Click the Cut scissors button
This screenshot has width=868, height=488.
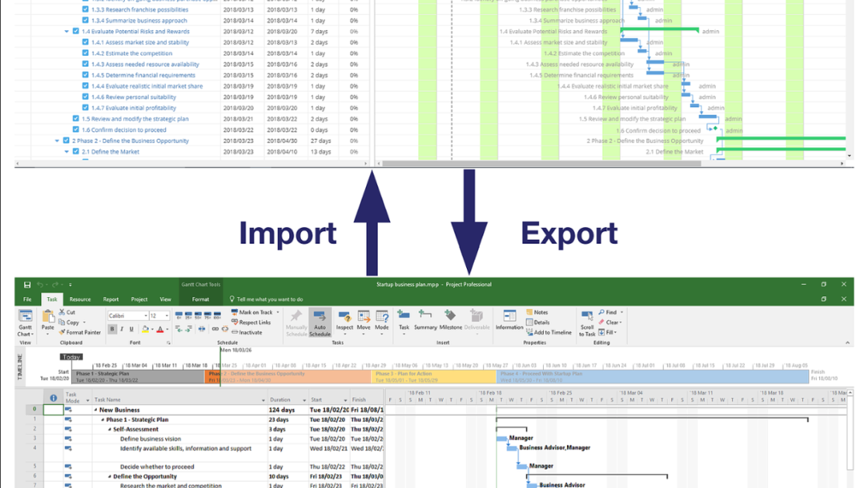[67, 313]
